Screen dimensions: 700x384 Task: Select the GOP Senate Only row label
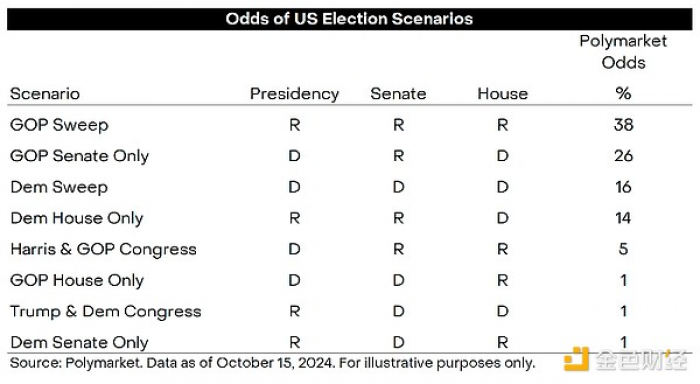click(x=79, y=156)
